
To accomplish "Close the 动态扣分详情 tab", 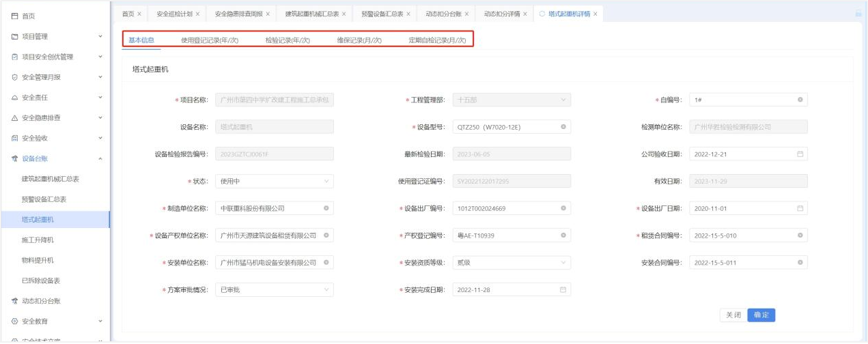I will coord(526,14).
